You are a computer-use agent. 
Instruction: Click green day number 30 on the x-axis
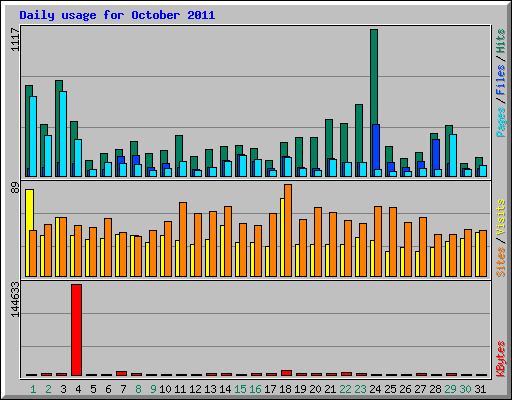pos(465,389)
